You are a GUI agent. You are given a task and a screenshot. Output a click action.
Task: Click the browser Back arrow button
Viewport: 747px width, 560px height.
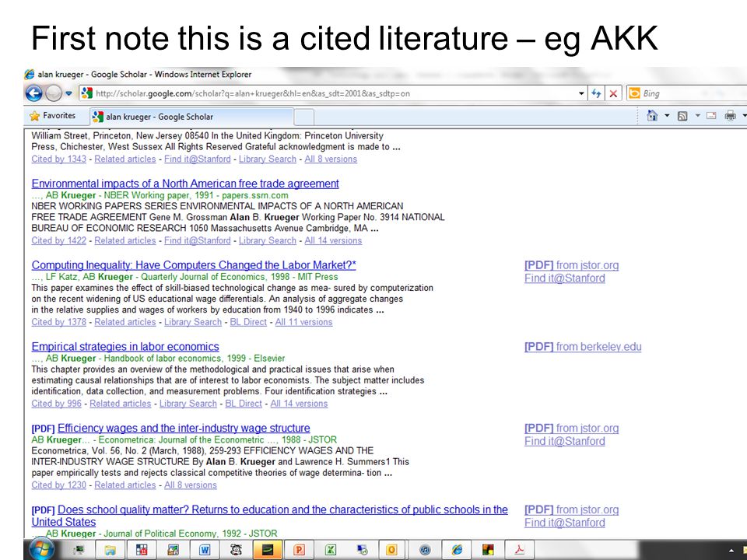[33, 93]
